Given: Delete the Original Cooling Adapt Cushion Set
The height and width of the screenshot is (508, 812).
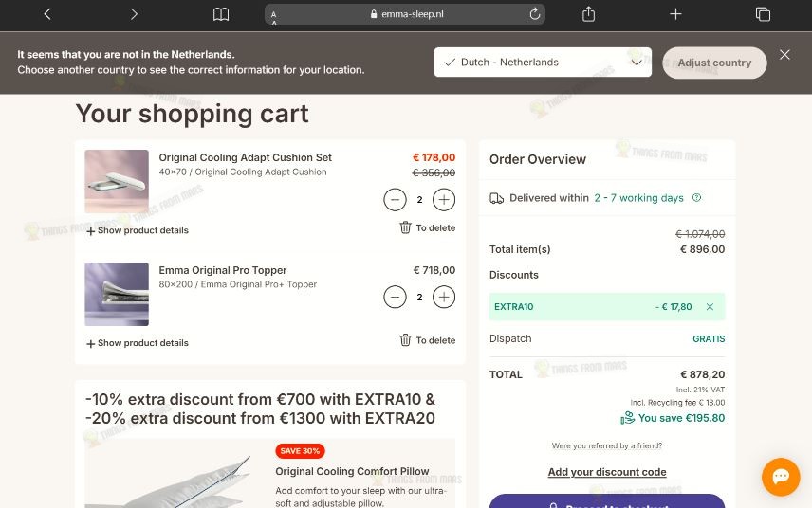Looking at the screenshot, I should [427, 227].
